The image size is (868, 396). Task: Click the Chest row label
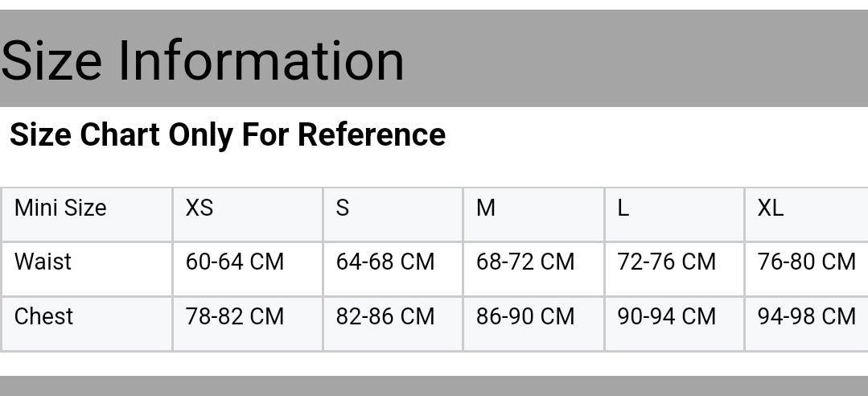[x=44, y=317]
